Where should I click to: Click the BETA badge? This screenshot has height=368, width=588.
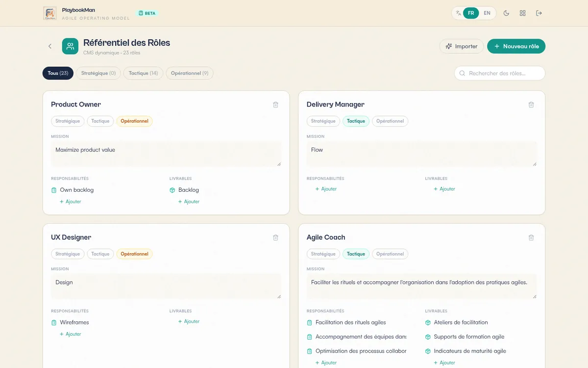tap(147, 13)
